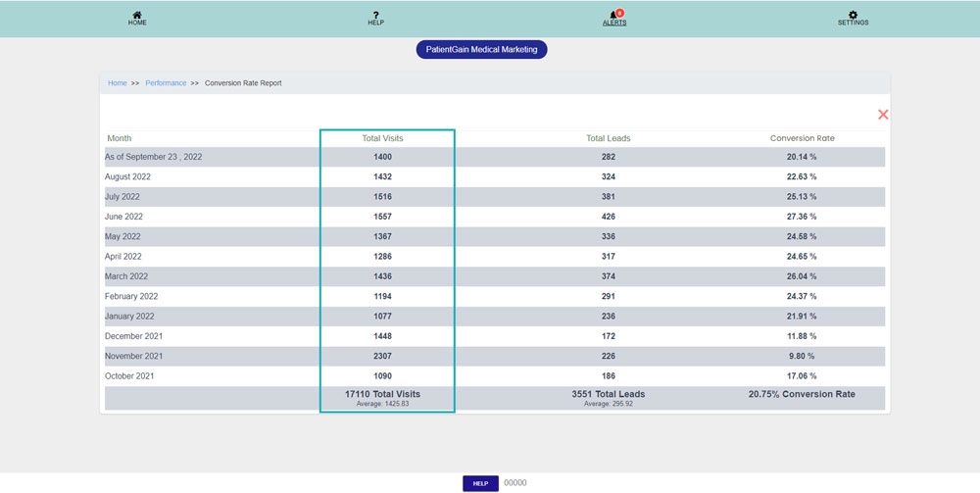Viewport: 980px width, 493px height.
Task: Click the Total Leads column header
Action: click(609, 138)
